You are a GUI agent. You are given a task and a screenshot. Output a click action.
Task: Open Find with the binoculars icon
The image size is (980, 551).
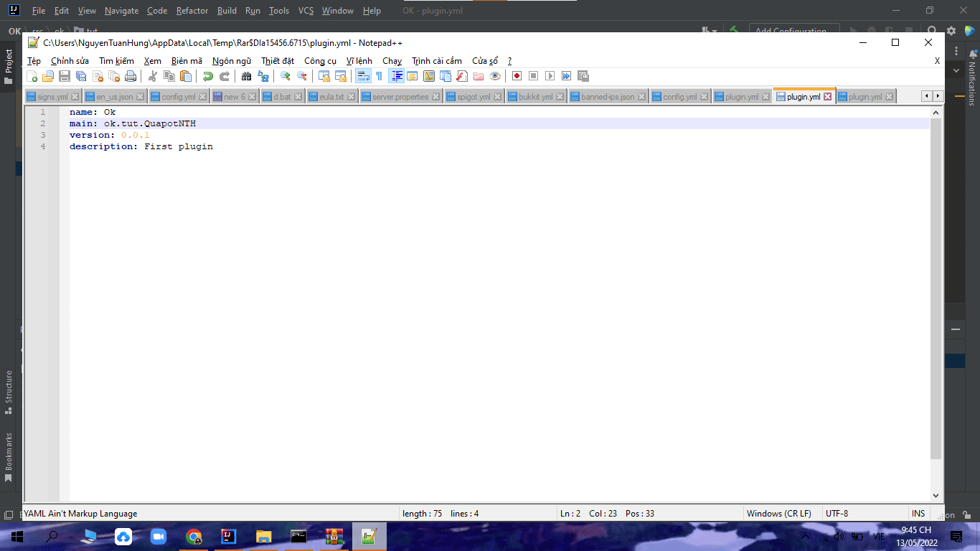click(246, 76)
